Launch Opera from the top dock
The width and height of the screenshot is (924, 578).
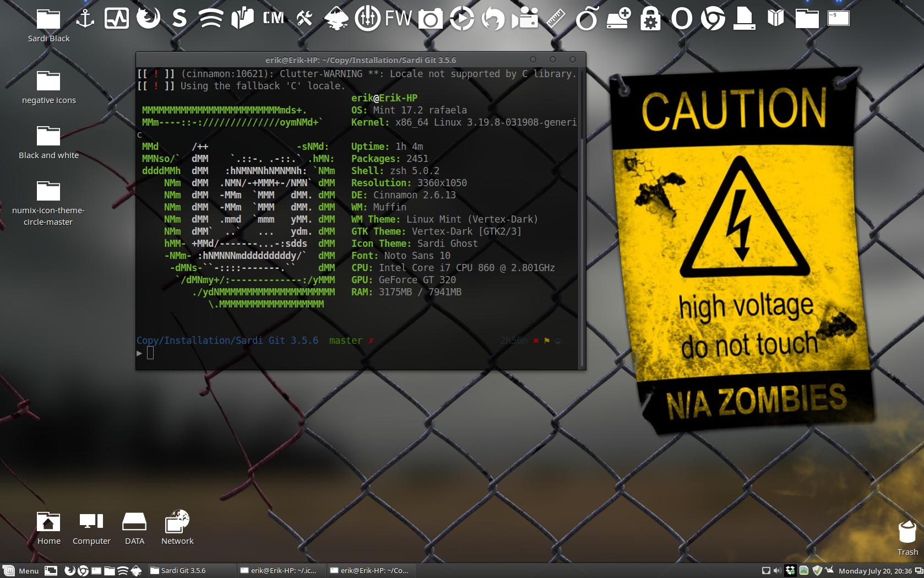click(x=681, y=19)
